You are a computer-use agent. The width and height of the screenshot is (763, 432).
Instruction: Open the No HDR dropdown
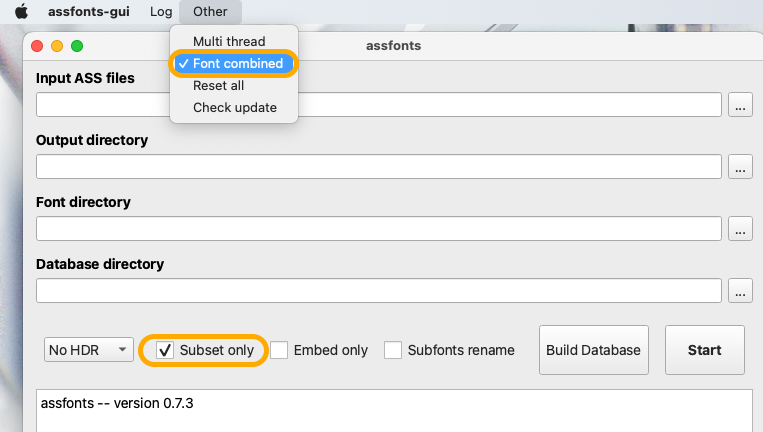[89, 350]
